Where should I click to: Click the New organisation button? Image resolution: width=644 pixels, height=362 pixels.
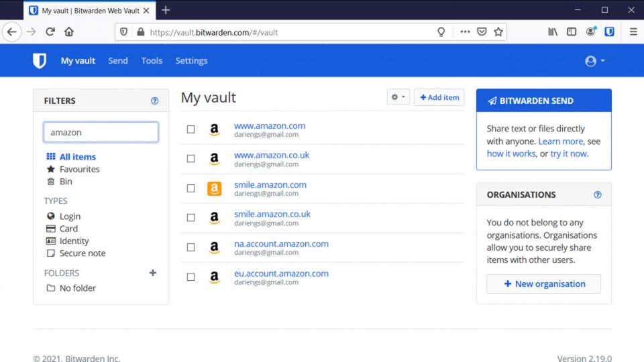[x=544, y=284]
